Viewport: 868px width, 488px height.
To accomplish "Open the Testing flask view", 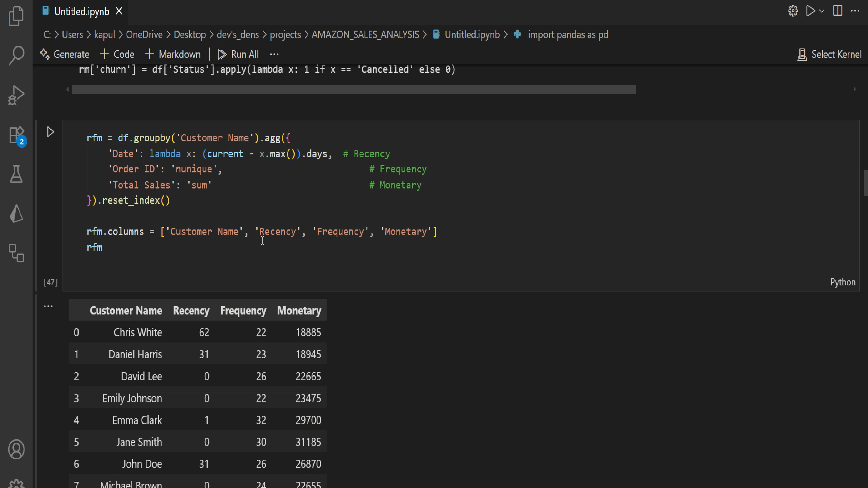I will tap(16, 174).
